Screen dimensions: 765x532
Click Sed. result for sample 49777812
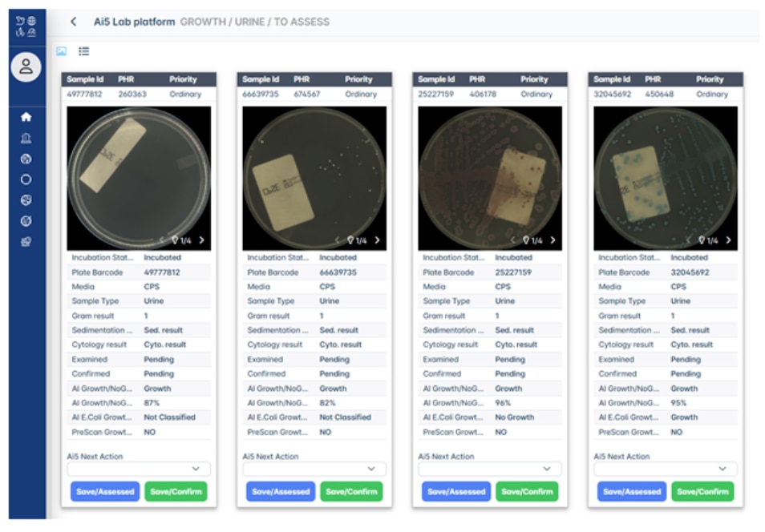click(163, 330)
